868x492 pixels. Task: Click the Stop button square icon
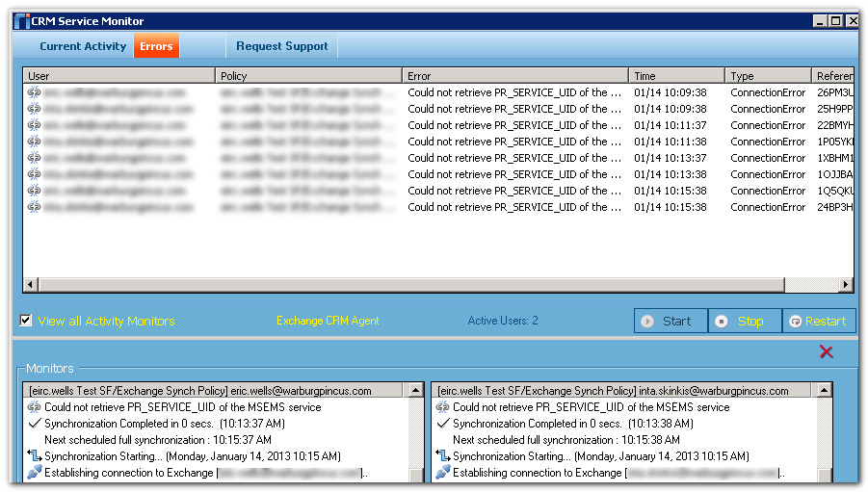click(722, 321)
